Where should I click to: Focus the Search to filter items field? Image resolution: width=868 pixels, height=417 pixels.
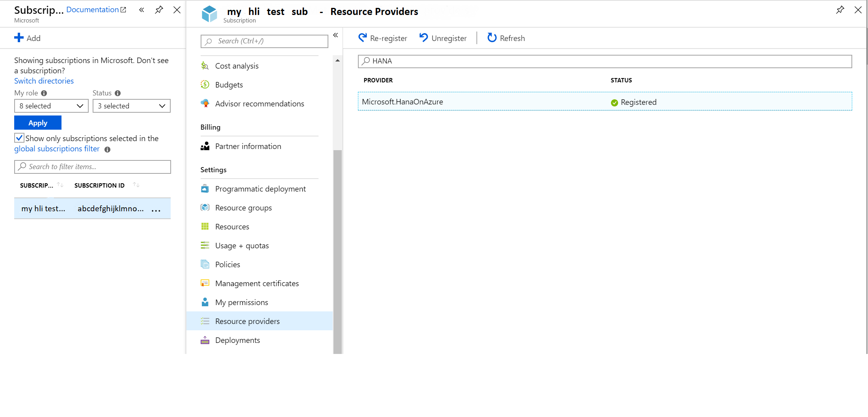click(93, 167)
